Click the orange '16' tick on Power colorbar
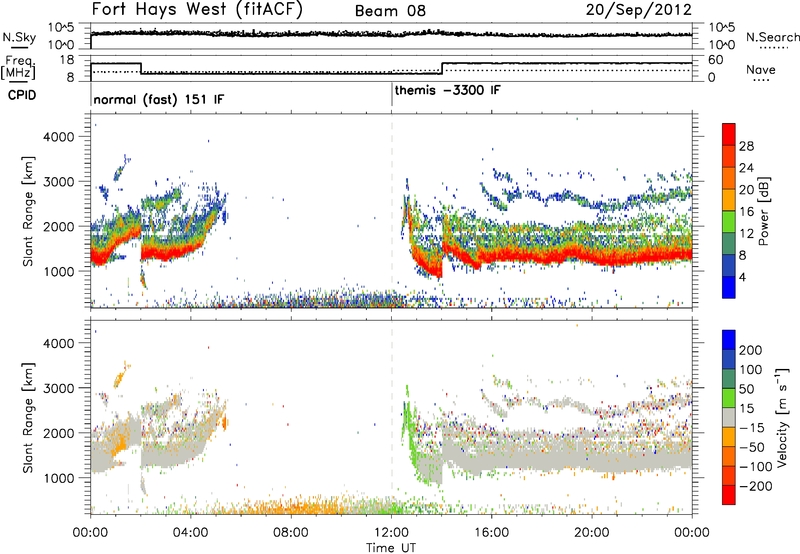This screenshot has width=800, height=554. pos(746,211)
